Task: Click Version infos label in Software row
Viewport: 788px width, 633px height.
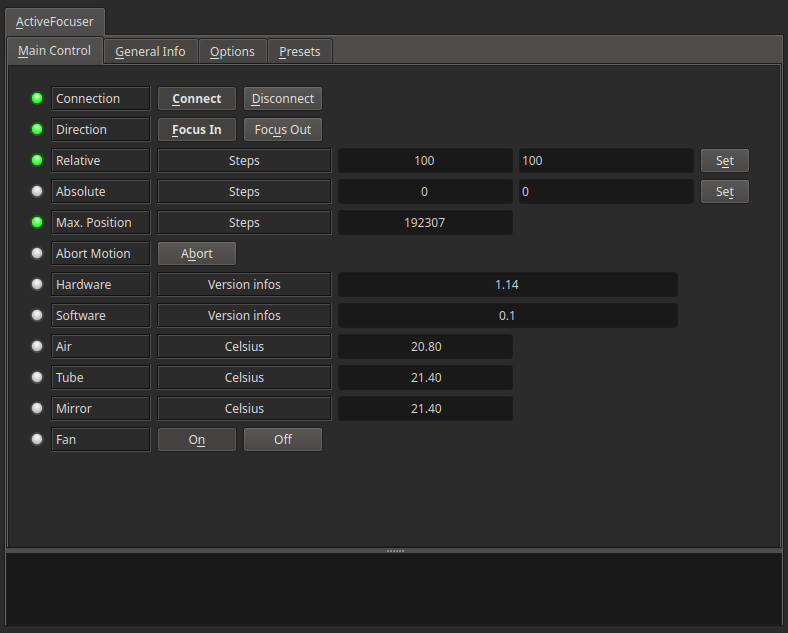Action: (x=244, y=315)
